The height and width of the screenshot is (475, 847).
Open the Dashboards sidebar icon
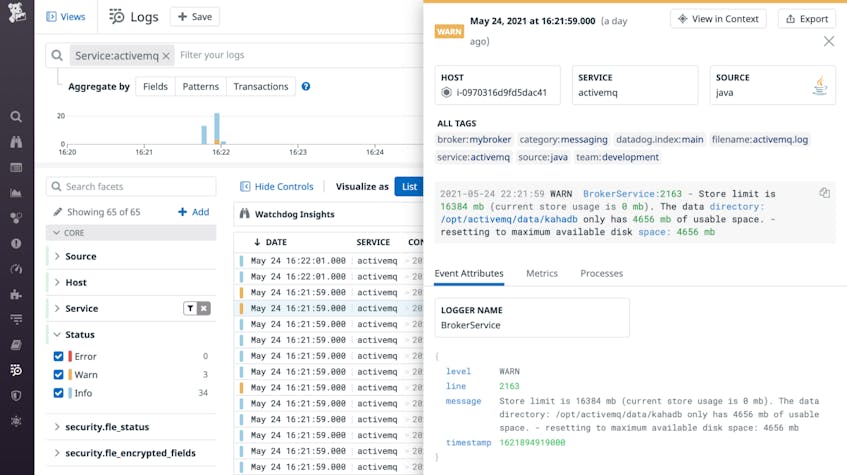(16, 168)
